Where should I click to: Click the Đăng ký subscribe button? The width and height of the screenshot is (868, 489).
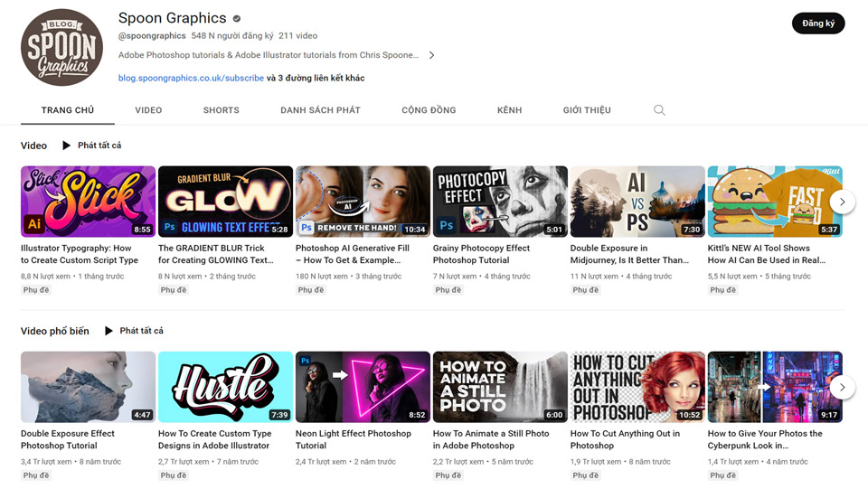pyautogui.click(x=817, y=24)
